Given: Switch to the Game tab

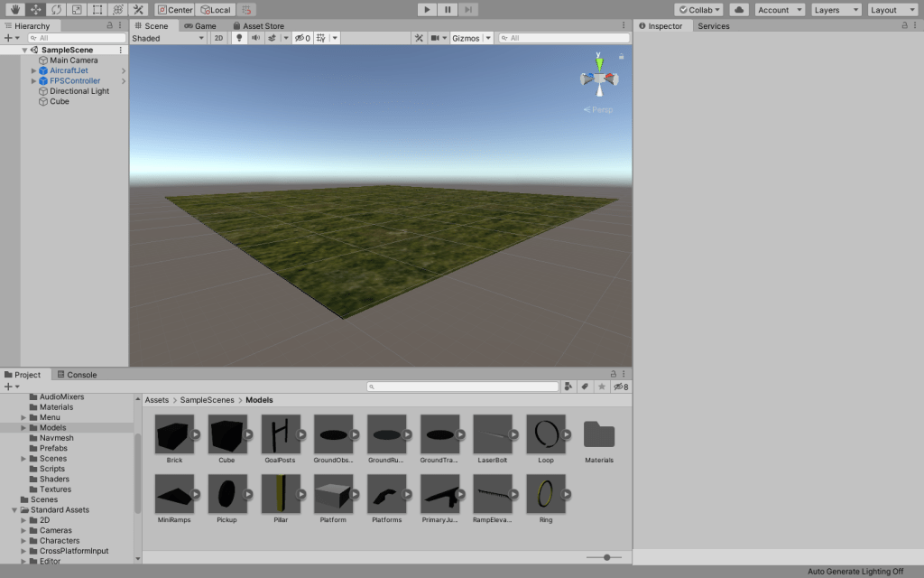Looking at the screenshot, I should tap(200, 26).
